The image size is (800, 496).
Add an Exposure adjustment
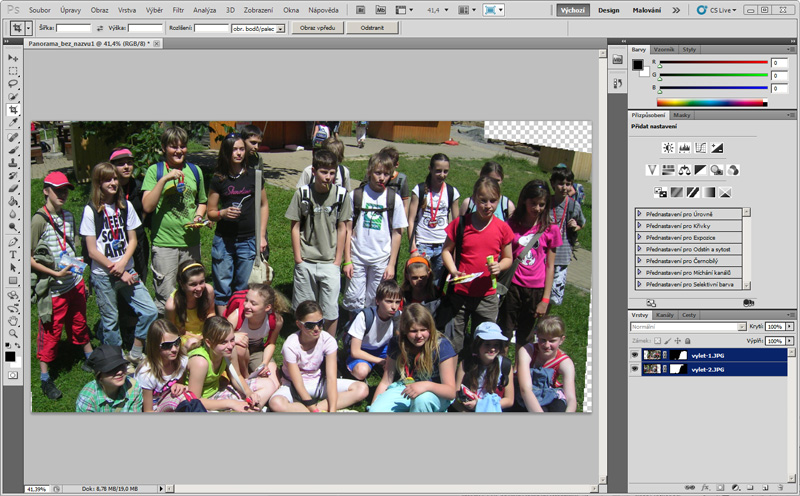[717, 148]
